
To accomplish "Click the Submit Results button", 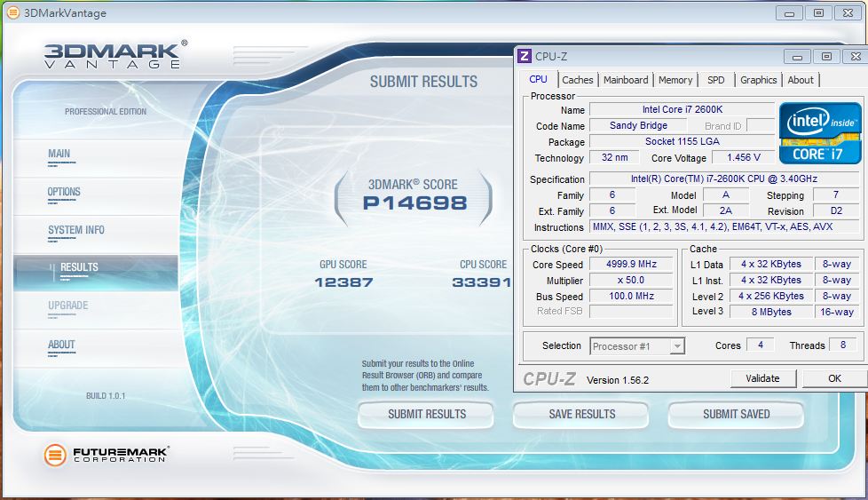I will (426, 414).
